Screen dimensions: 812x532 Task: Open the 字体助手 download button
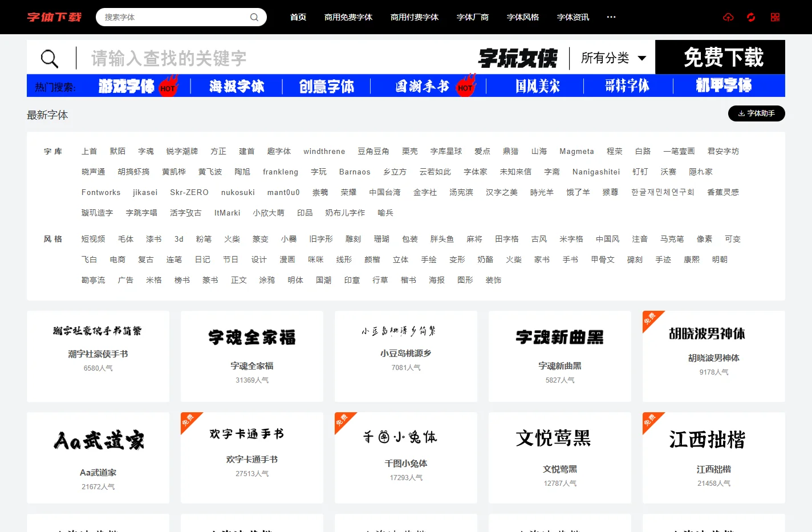pos(757,113)
